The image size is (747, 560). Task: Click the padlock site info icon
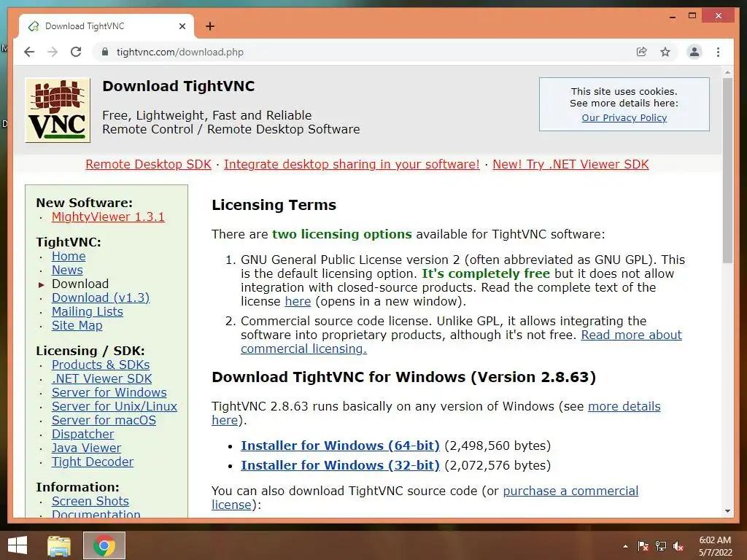(x=105, y=52)
